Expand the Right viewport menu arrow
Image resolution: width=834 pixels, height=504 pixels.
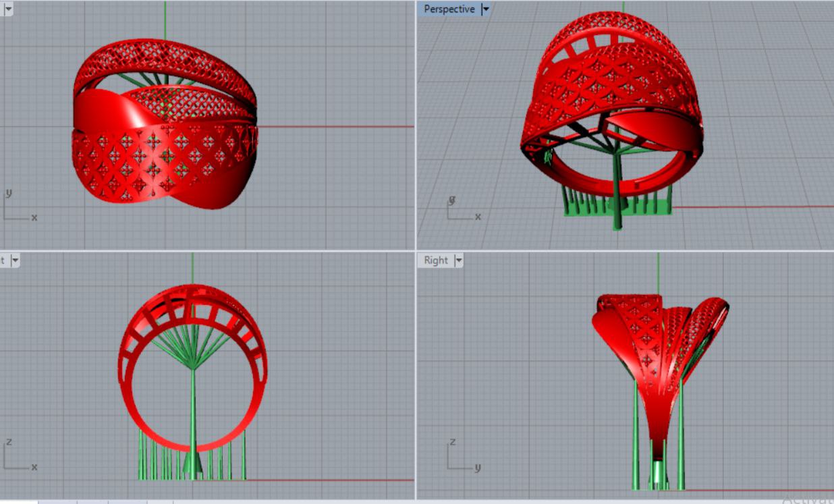click(x=459, y=260)
